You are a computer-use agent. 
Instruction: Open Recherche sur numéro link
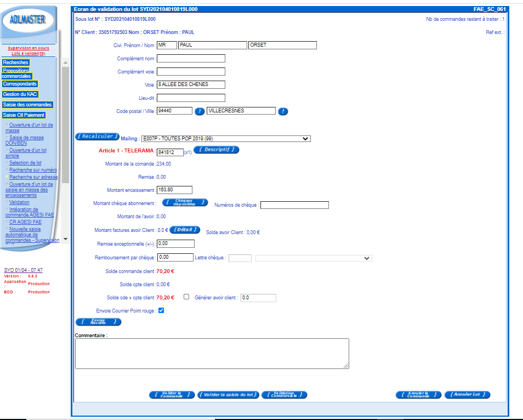33,170
